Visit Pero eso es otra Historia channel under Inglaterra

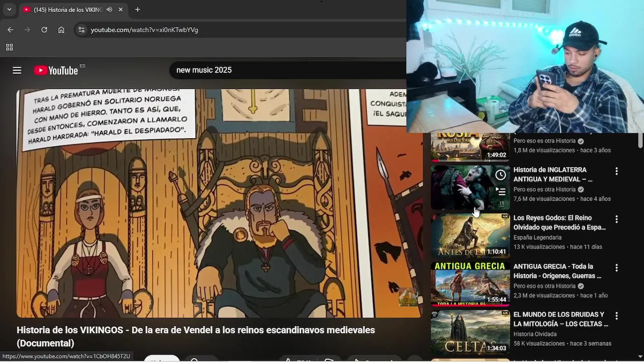(x=544, y=190)
